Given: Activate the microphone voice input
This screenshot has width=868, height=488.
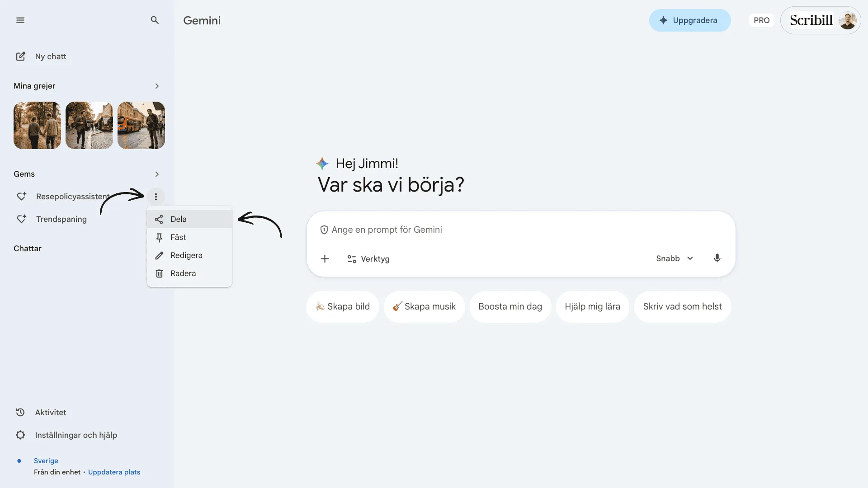Looking at the screenshot, I should coord(717,258).
